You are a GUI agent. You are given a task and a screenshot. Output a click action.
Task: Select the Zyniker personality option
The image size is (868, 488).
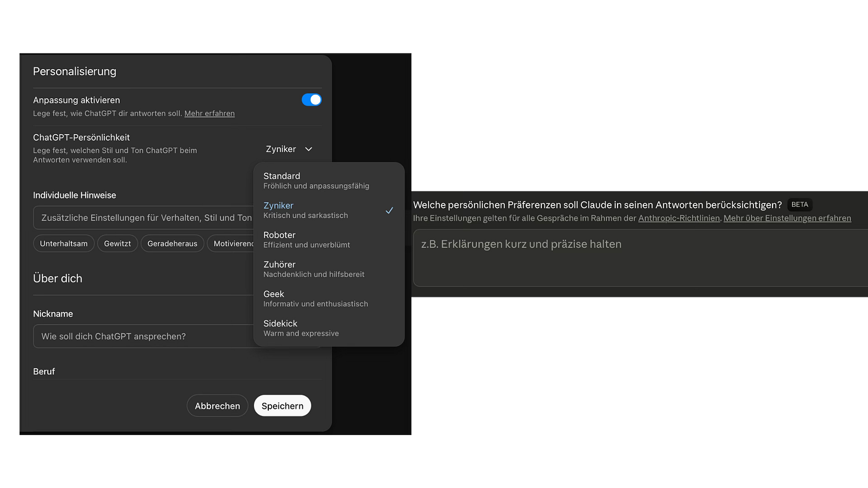328,210
